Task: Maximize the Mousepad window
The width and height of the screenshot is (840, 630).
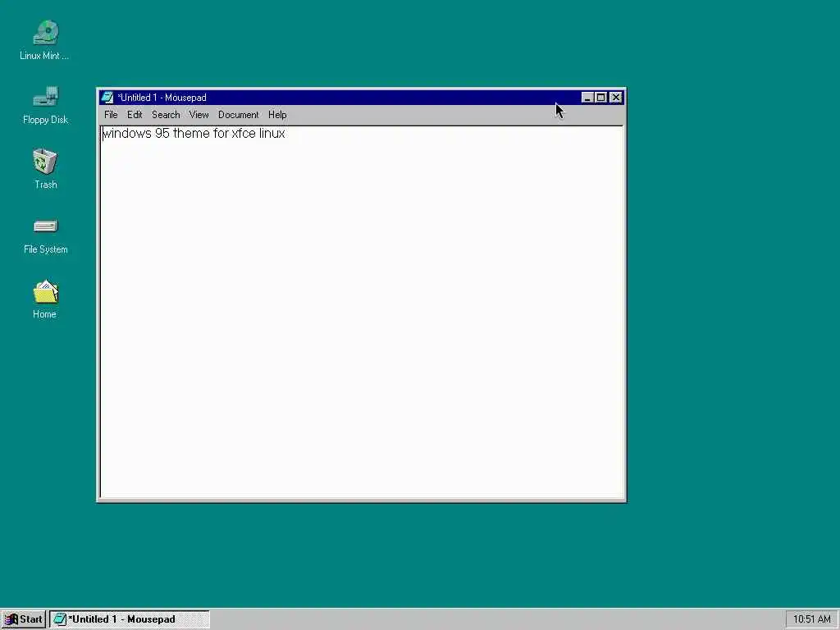Action: click(601, 98)
